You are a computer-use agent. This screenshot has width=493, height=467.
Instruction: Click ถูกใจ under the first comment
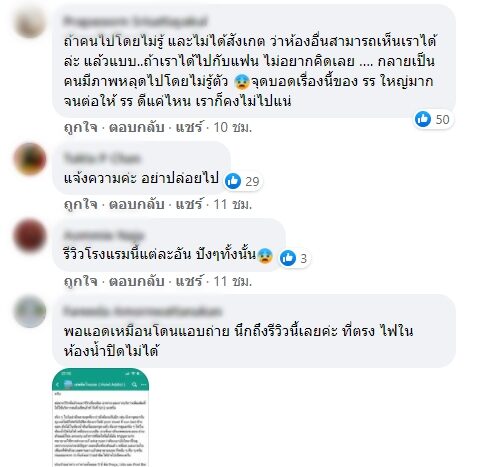click(x=81, y=127)
